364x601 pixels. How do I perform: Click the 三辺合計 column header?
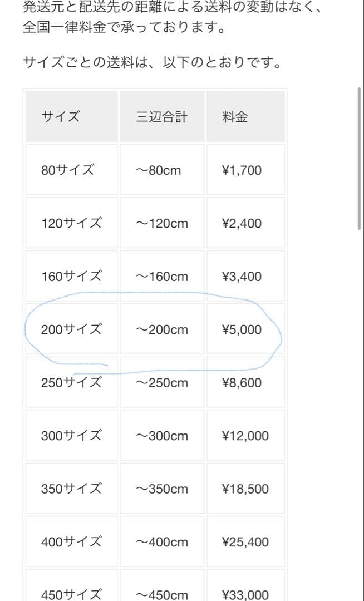pyautogui.click(x=161, y=117)
